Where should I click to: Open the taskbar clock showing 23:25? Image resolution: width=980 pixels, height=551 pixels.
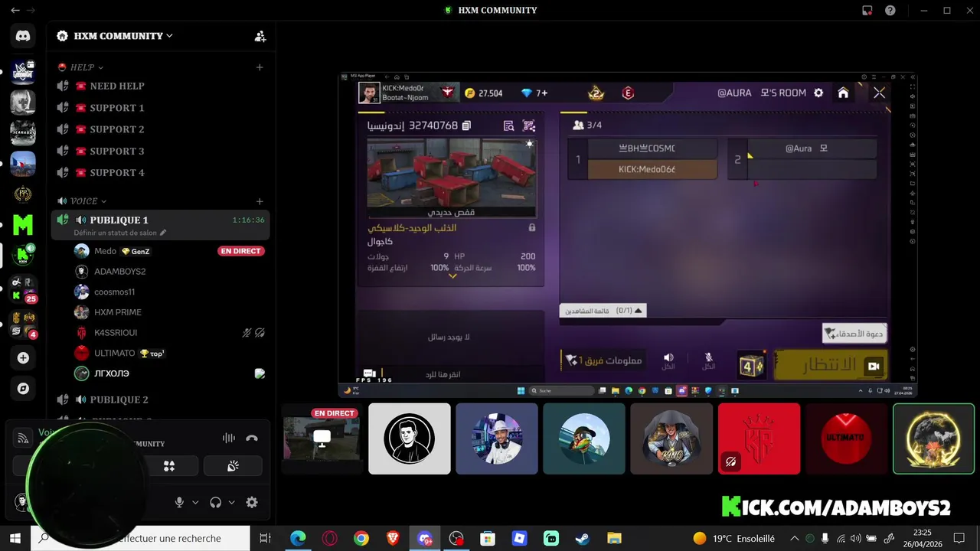coord(922,538)
